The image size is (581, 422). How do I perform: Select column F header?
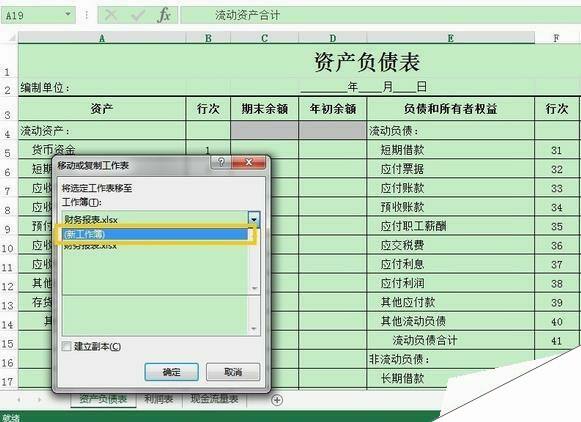[556, 38]
